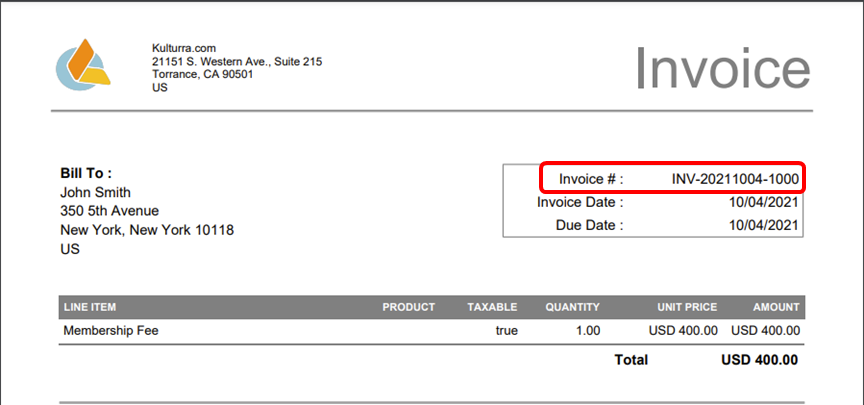Click the taxable value true
The image size is (864, 405).
point(505,330)
